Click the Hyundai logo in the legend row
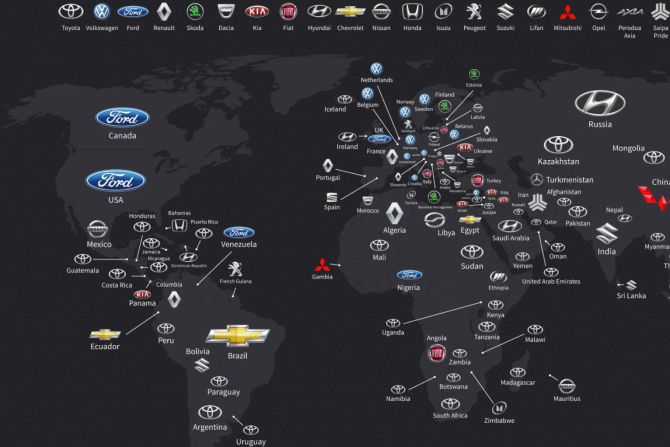Viewport: 670px width, 447px height. [x=319, y=12]
